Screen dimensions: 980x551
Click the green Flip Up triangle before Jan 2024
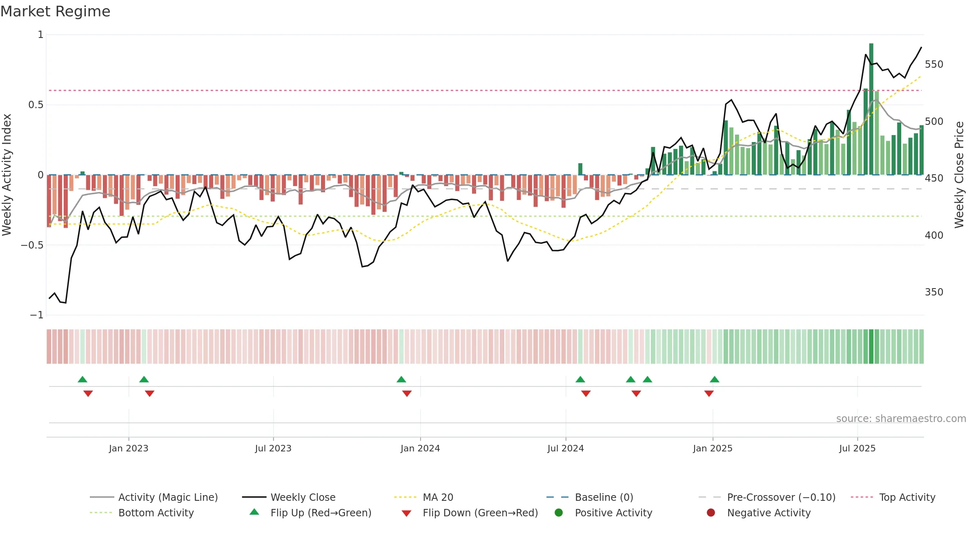click(x=401, y=379)
